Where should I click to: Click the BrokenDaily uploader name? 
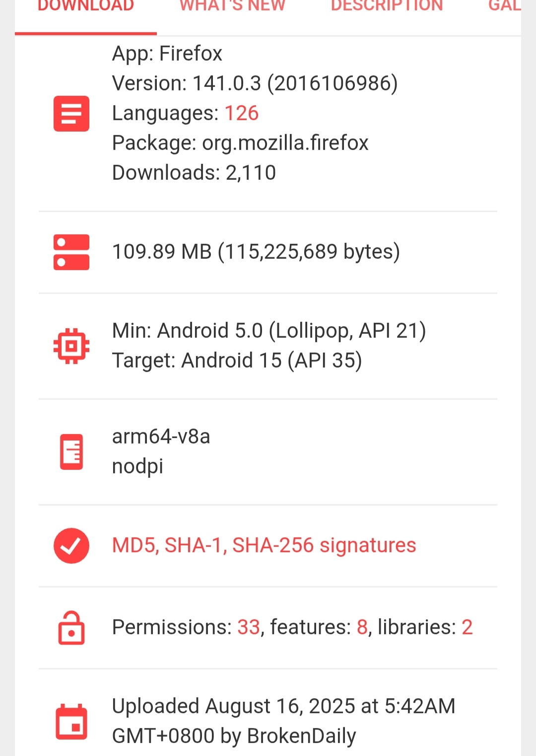[x=301, y=736]
